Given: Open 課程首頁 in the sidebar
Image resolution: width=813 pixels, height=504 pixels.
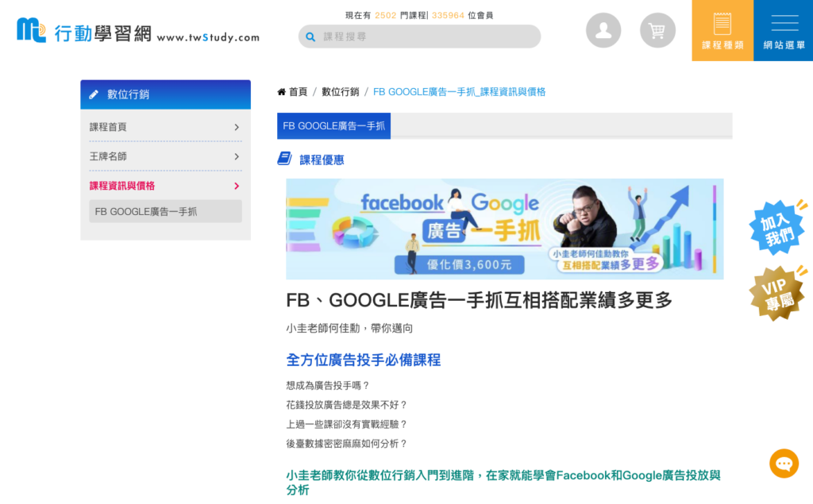Looking at the screenshot, I should click(165, 127).
